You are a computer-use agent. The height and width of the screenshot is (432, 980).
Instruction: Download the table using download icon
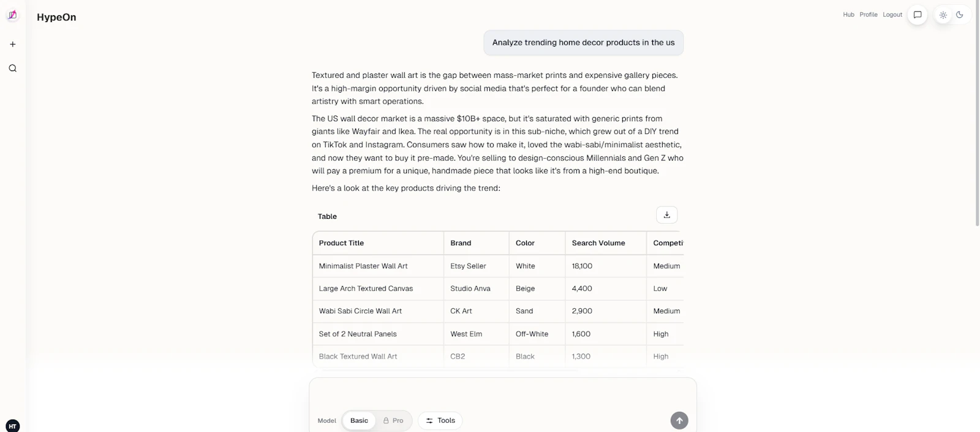click(x=667, y=215)
